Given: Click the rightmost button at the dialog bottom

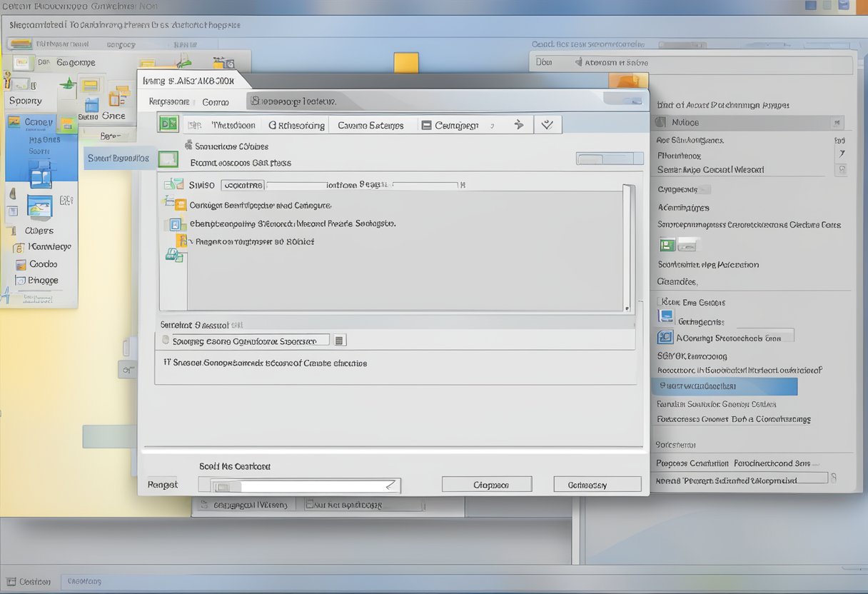Looking at the screenshot, I should click(597, 485).
